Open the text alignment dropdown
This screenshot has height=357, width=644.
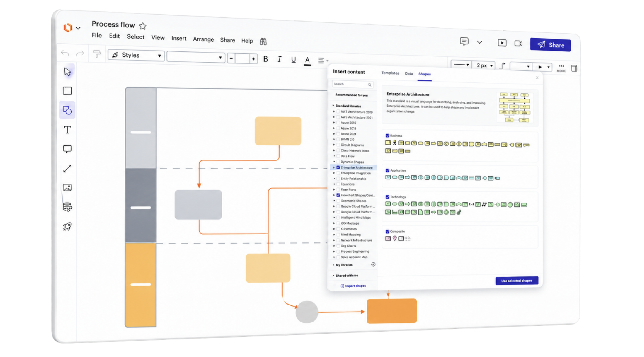pos(323,61)
